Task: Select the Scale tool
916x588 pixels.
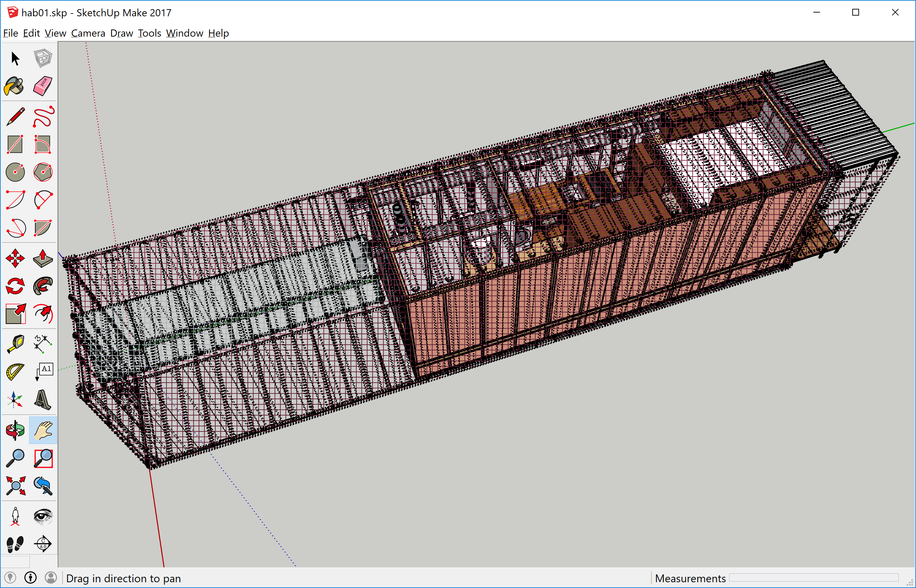Action: [15, 314]
